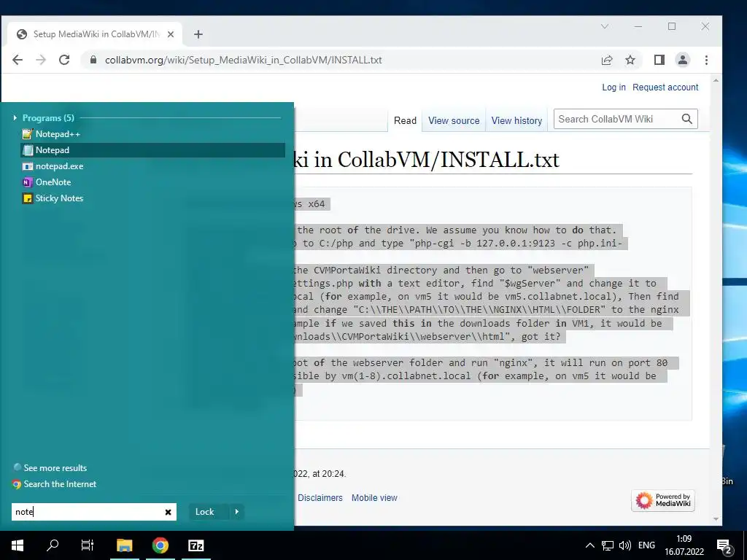The image size is (747, 560).
Task: Click Powered by MediaWiki badge
Action: 663,500
